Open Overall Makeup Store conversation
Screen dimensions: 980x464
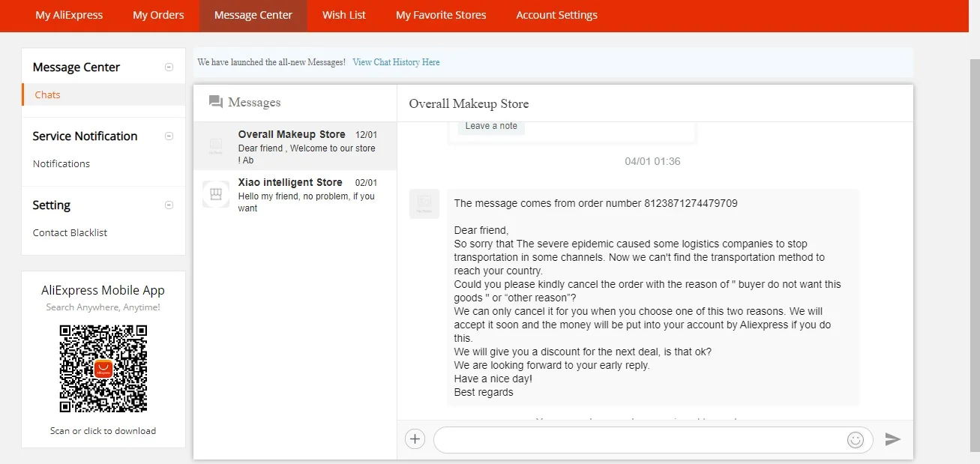coord(295,146)
